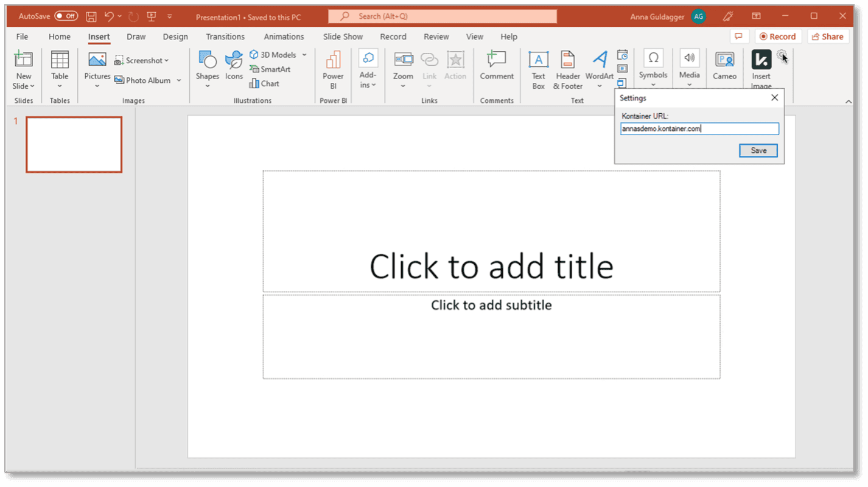Open the Slide Show menu tab

tap(342, 37)
